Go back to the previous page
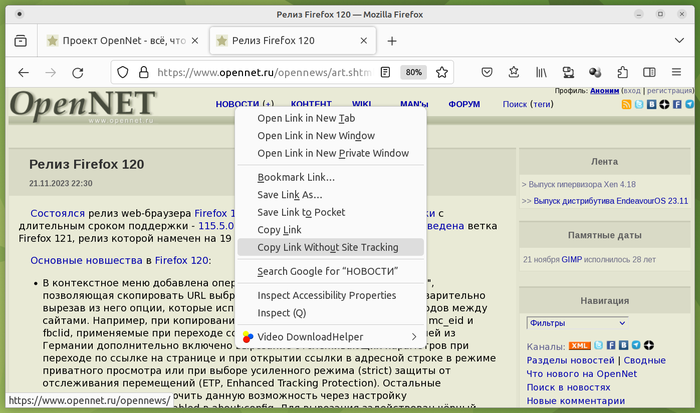Screen dimensions: 700x413 coord(23,72)
